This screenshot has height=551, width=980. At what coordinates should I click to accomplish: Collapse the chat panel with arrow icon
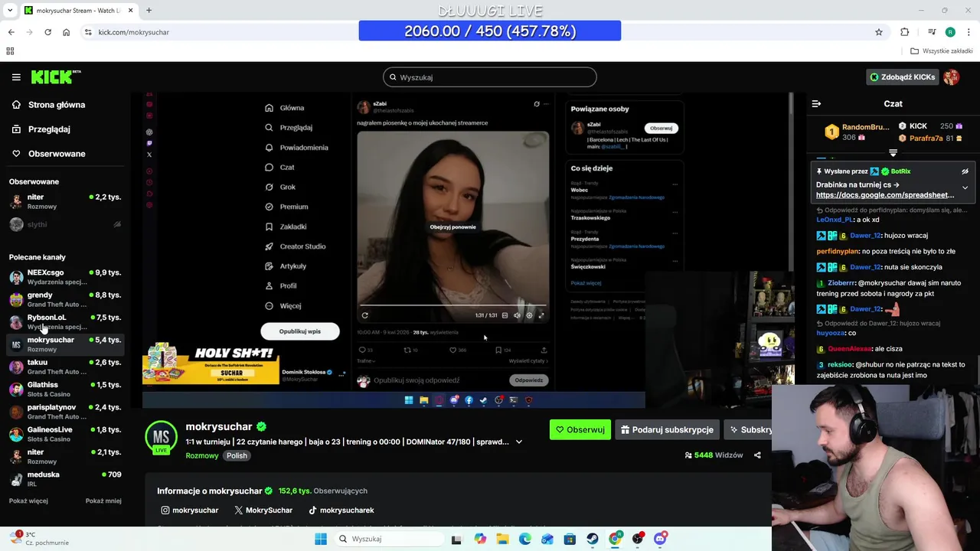816,103
